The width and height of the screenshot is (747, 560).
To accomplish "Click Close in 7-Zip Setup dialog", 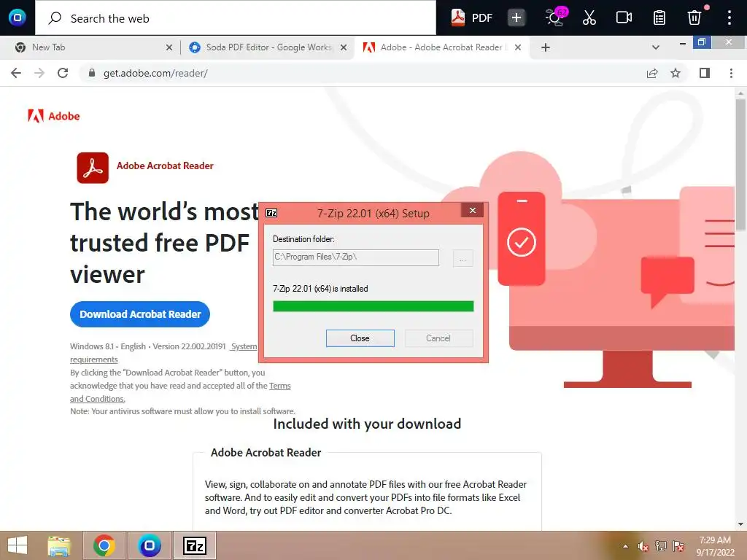I will click(360, 338).
